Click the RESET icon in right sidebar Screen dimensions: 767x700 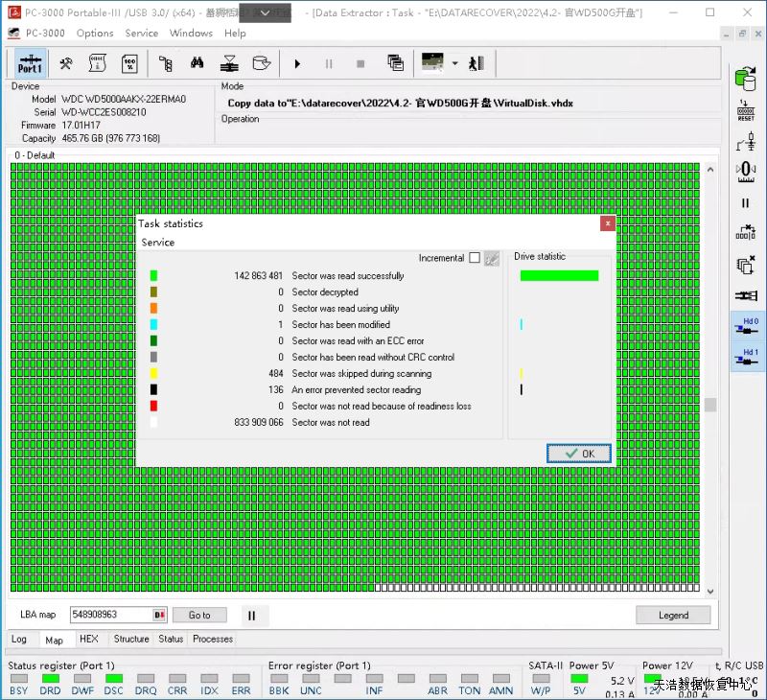pyautogui.click(x=745, y=109)
